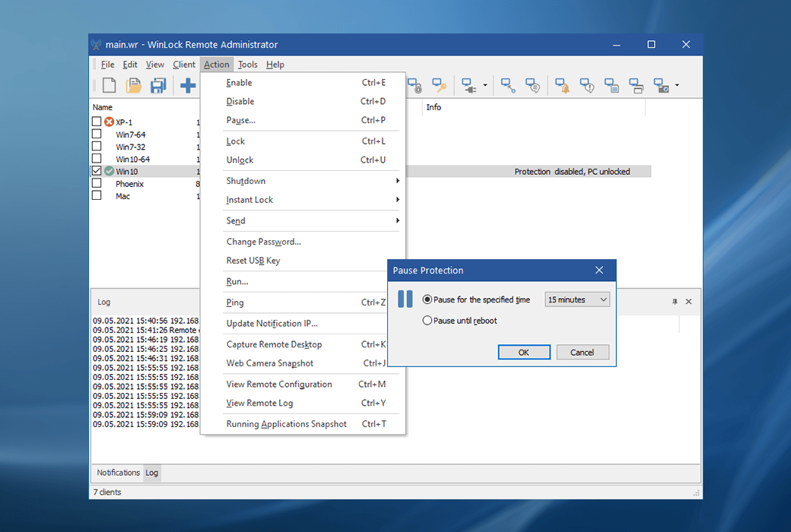Click the computer with pointer arrow icon
Screen dimensions: 791x532
pos(508,85)
